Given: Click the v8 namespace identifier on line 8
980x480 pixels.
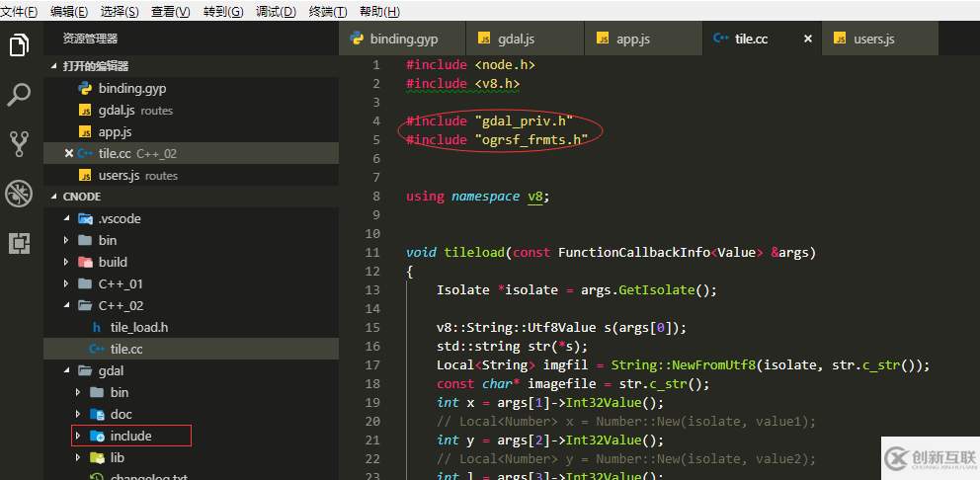Looking at the screenshot, I should point(535,197).
